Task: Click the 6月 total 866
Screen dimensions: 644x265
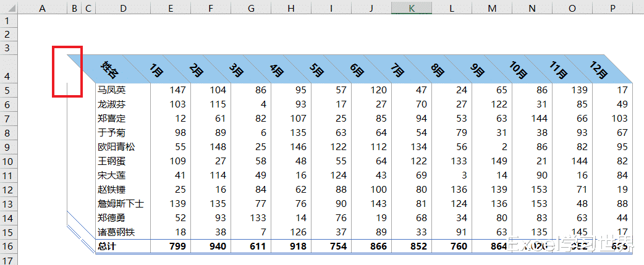Action: point(371,246)
